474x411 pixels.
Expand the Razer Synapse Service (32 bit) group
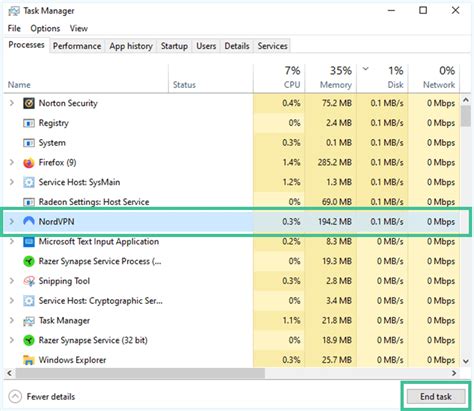[x=12, y=340]
